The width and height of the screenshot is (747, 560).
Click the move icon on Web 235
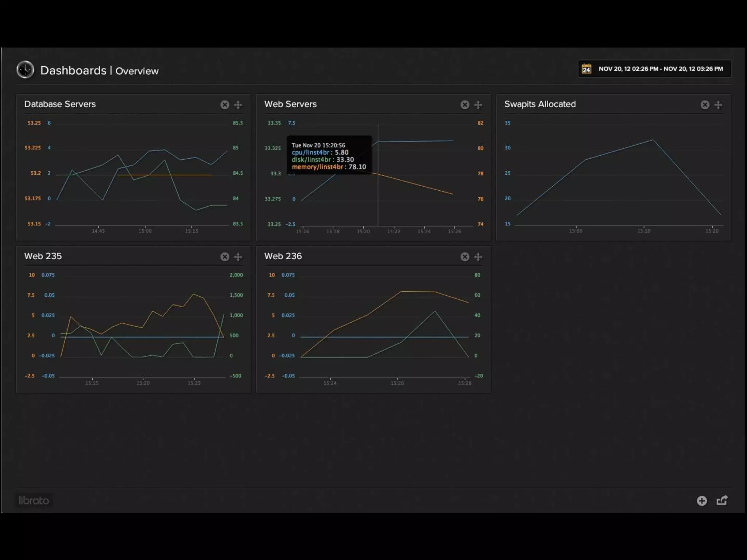tap(238, 257)
